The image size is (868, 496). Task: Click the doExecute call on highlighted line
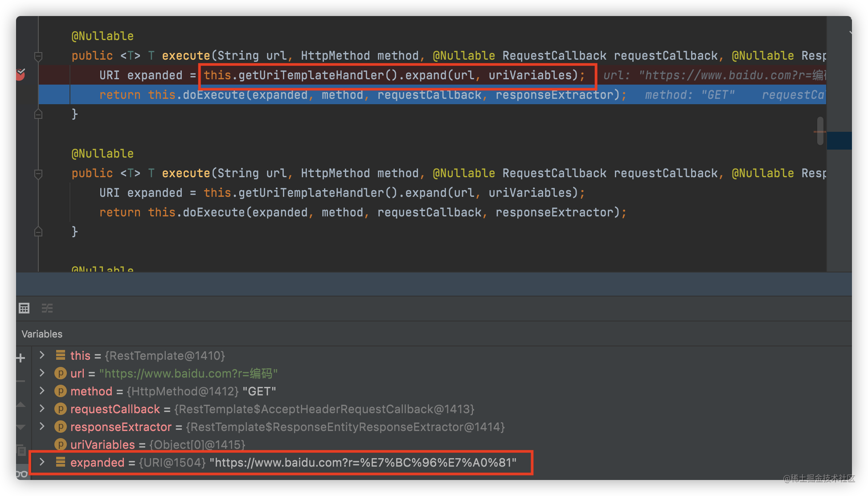(x=214, y=95)
